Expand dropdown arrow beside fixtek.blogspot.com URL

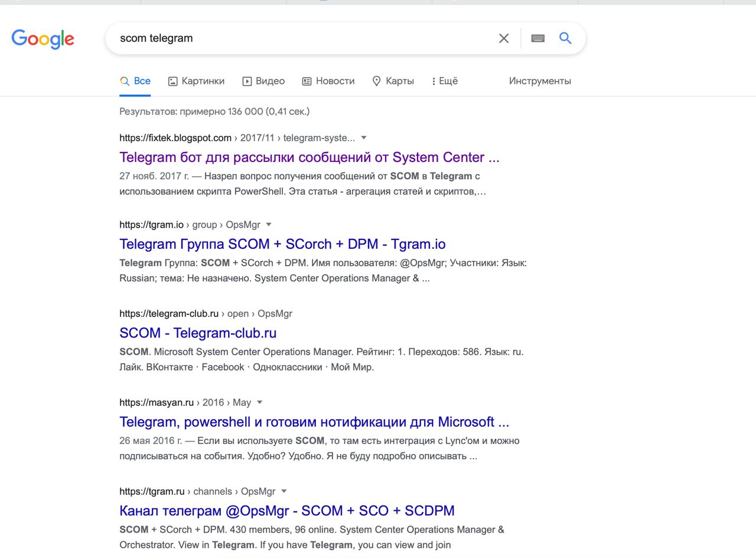coord(364,138)
